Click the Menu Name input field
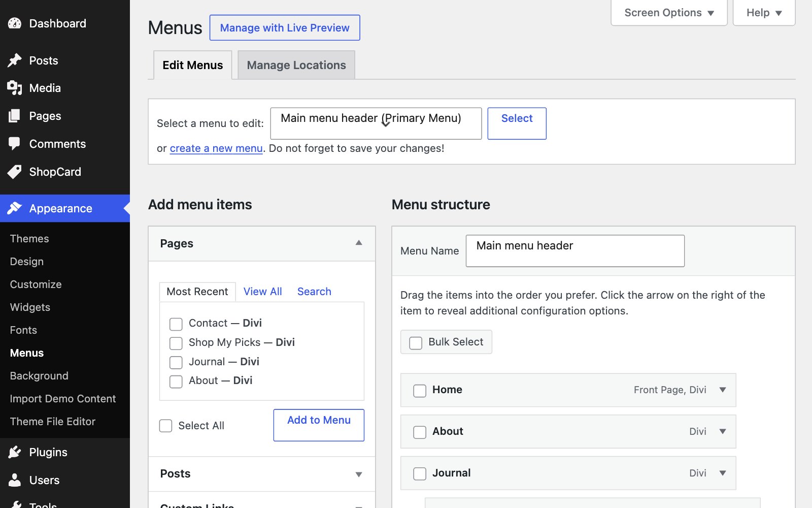Image resolution: width=812 pixels, height=508 pixels. click(575, 251)
